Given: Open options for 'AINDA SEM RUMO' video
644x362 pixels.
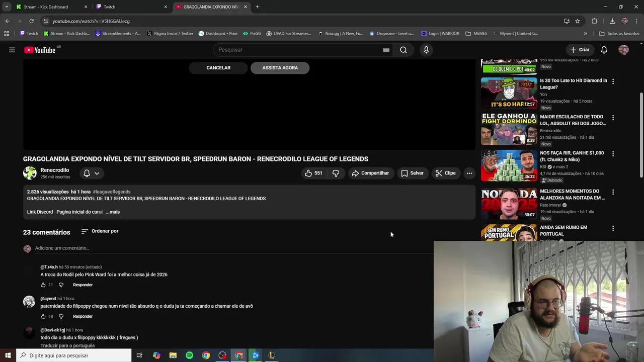Looking at the screenshot, I should (x=613, y=228).
